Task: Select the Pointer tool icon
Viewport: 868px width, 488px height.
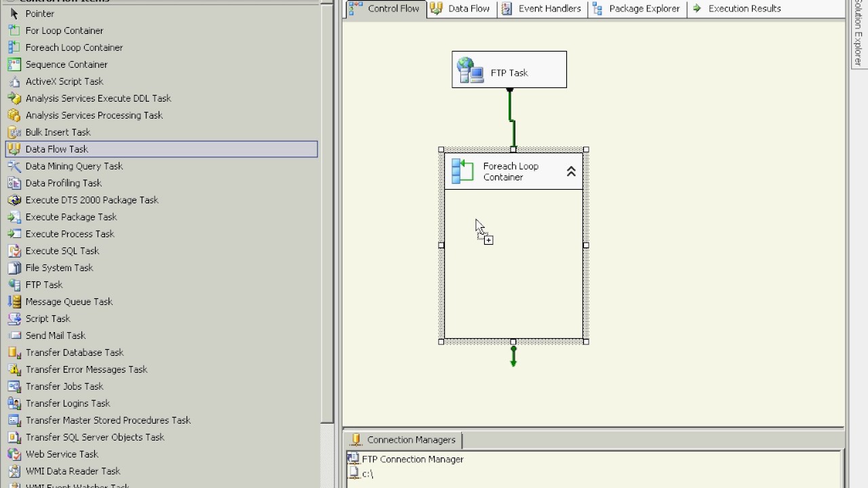Action: pyautogui.click(x=14, y=14)
